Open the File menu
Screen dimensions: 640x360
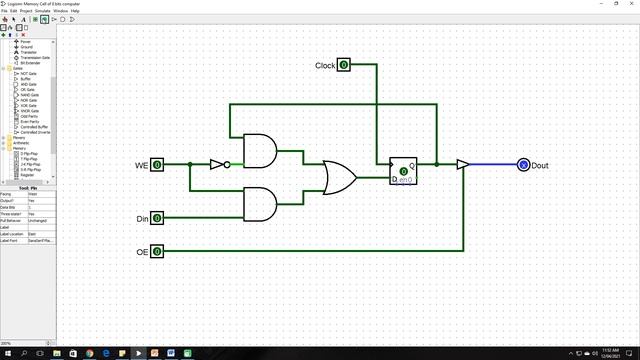coord(4,11)
